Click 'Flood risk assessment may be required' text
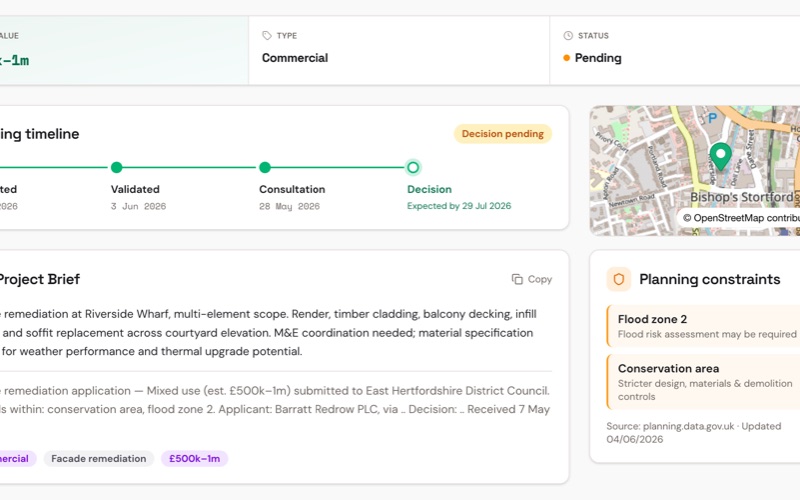Image resolution: width=800 pixels, height=500 pixels. pyautogui.click(x=707, y=334)
